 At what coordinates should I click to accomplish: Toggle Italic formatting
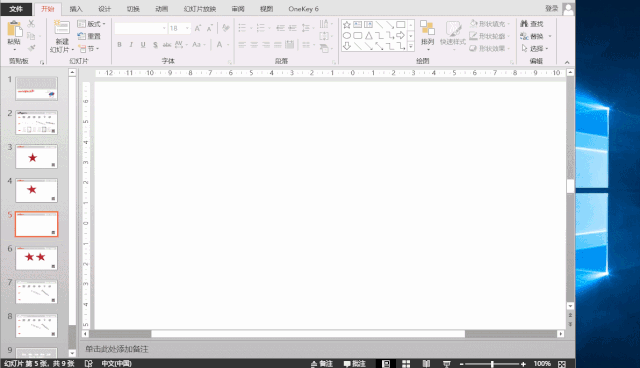(x=131, y=44)
